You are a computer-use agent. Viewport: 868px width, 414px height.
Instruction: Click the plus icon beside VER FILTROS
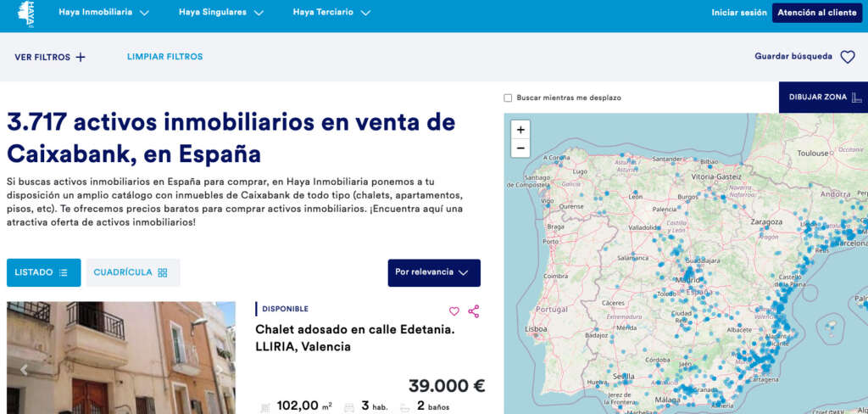(81, 57)
